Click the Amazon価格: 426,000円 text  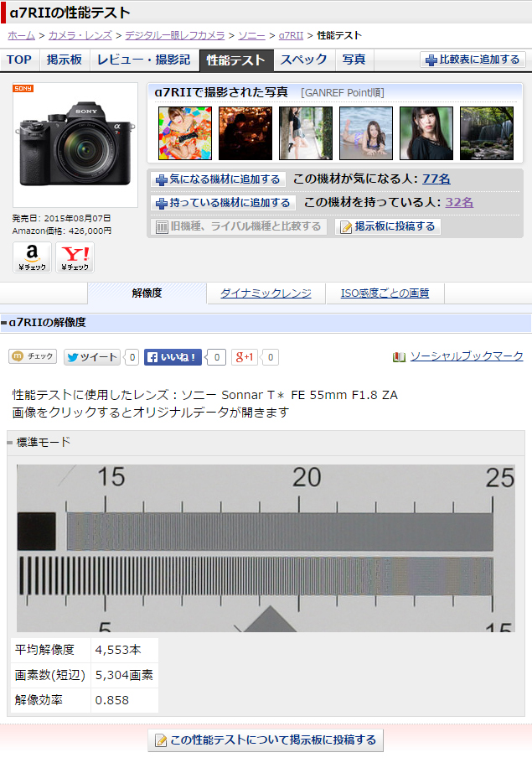pyautogui.click(x=62, y=231)
